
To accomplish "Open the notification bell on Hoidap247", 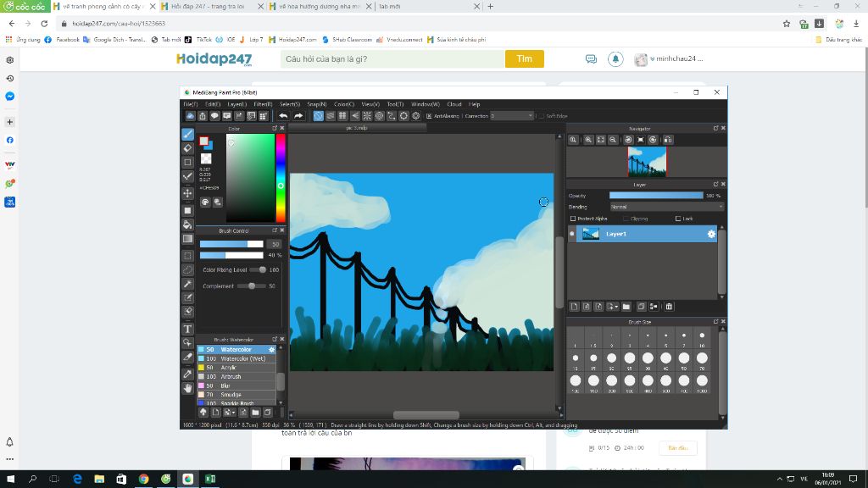I will coord(615,59).
